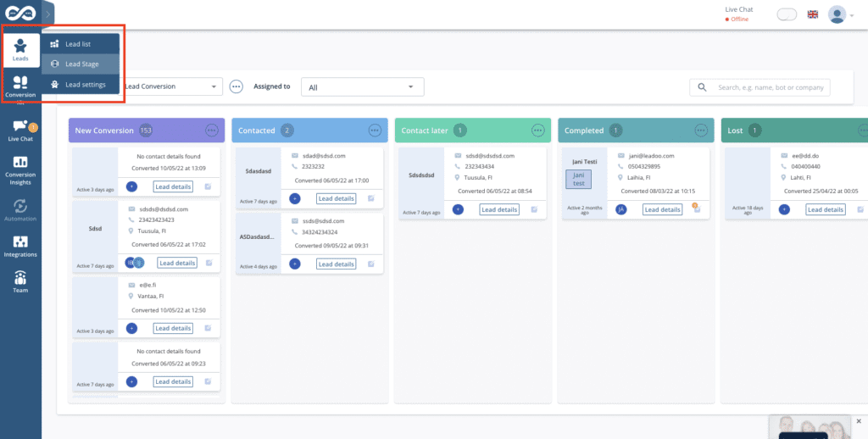Expand the Assigned to dropdown

click(x=362, y=86)
